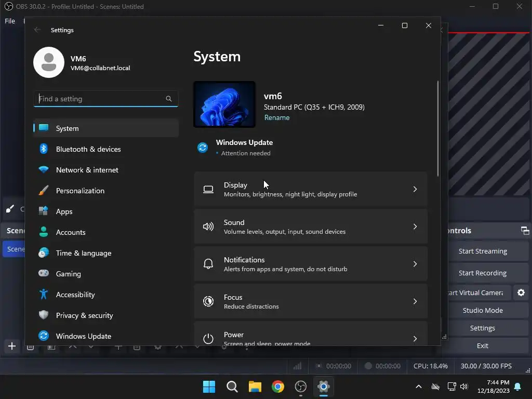This screenshot has width=532, height=399.
Task: Open Network & internet settings
Action: 106,170
